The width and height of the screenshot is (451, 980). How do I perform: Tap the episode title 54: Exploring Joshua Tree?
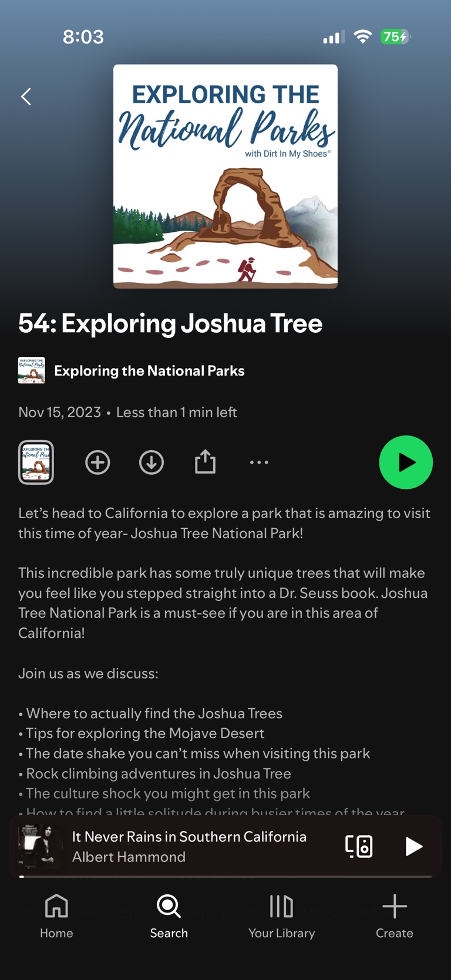[x=170, y=323]
